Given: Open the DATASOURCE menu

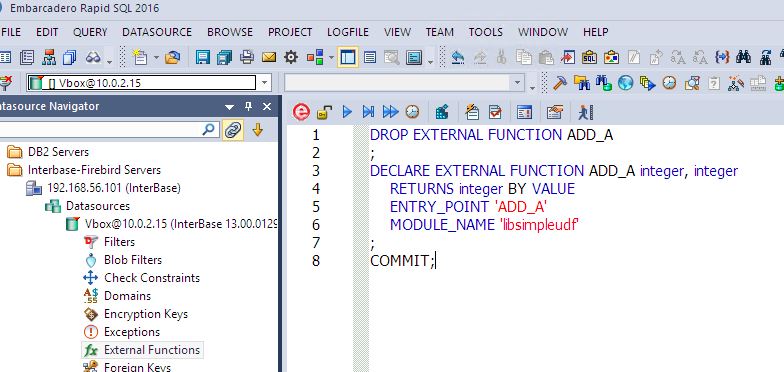Looking at the screenshot, I should 157,32.
